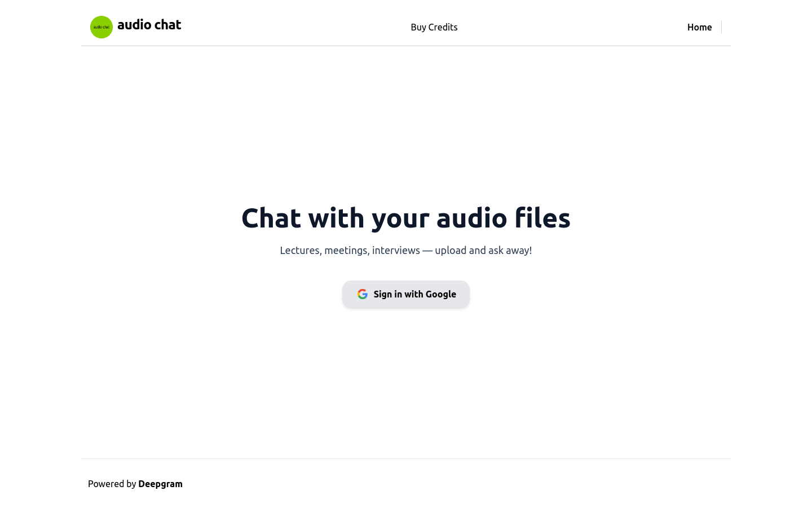Screen dimensions: 812x508
Task: Go to the Home nav link
Action: coord(699,27)
